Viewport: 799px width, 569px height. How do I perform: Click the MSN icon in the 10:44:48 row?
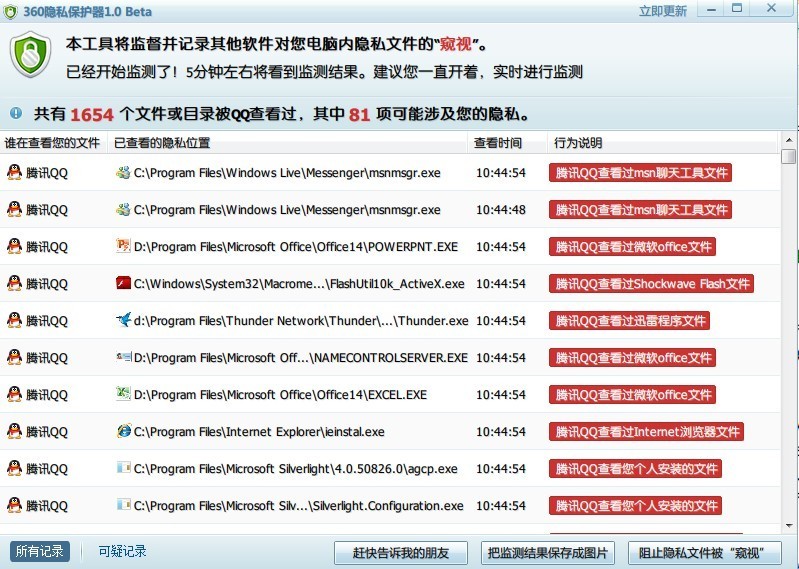(x=123, y=209)
